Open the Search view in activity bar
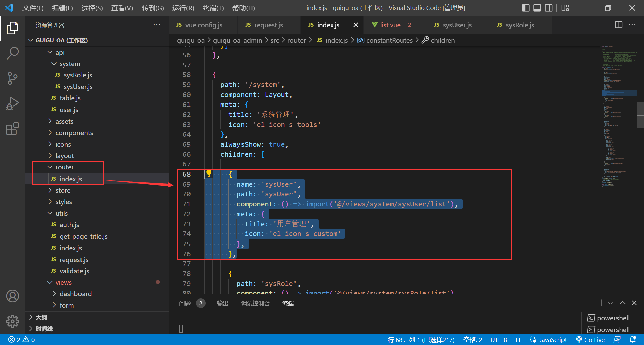Viewport: 644px width, 345px height. pos(12,53)
